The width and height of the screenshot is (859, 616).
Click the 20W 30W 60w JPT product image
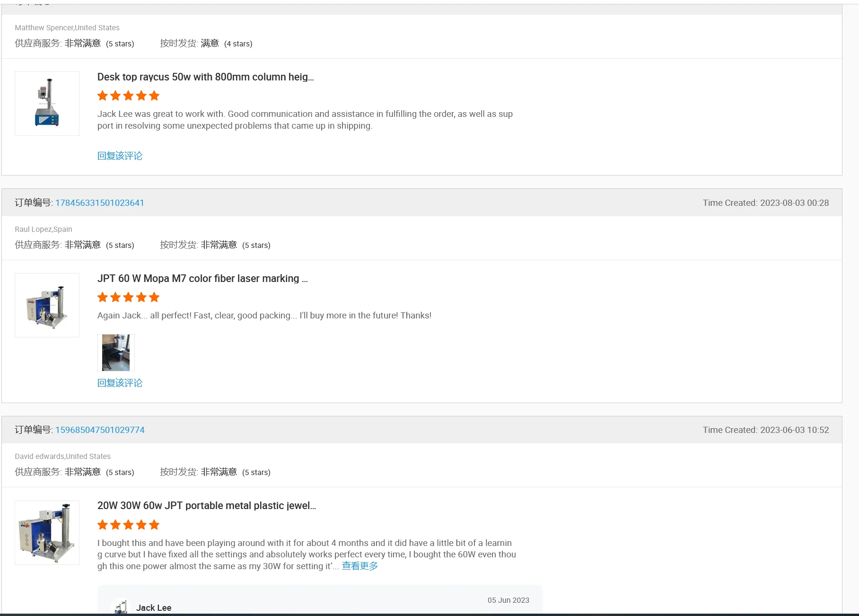(47, 532)
